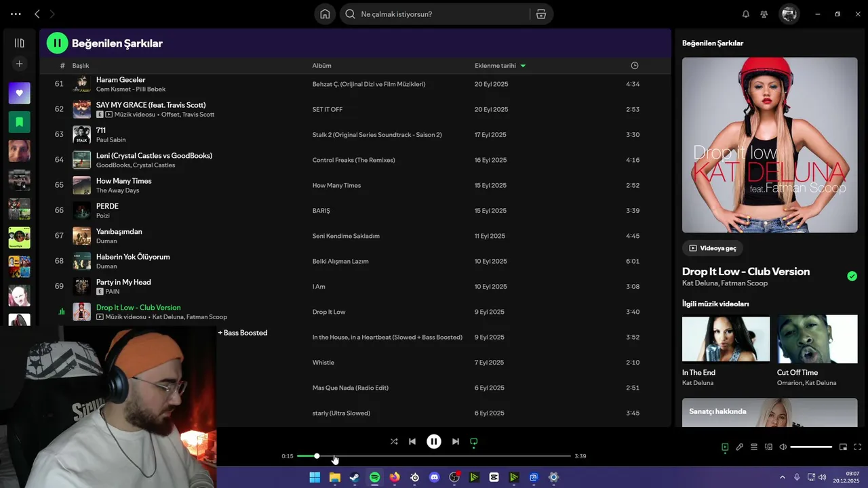Toggle the repeat mode button
Screen dimensions: 868x488
(474, 441)
